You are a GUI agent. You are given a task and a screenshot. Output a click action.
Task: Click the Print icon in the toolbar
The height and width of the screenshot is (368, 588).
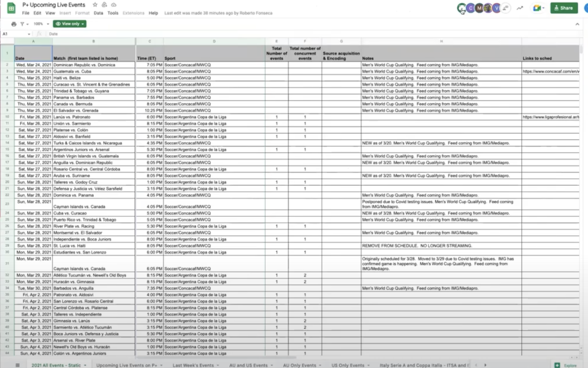(14, 24)
